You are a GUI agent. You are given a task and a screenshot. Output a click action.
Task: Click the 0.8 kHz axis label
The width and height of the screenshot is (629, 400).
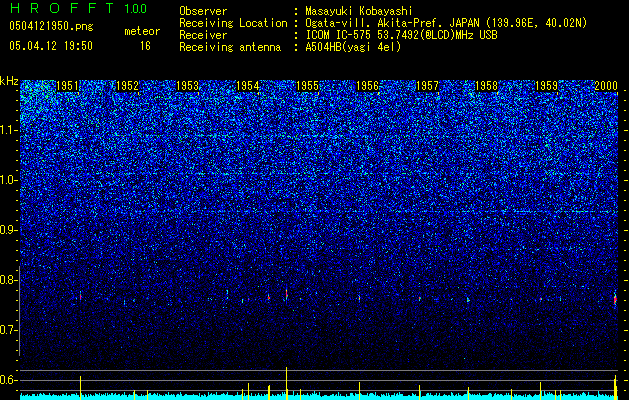[9, 280]
